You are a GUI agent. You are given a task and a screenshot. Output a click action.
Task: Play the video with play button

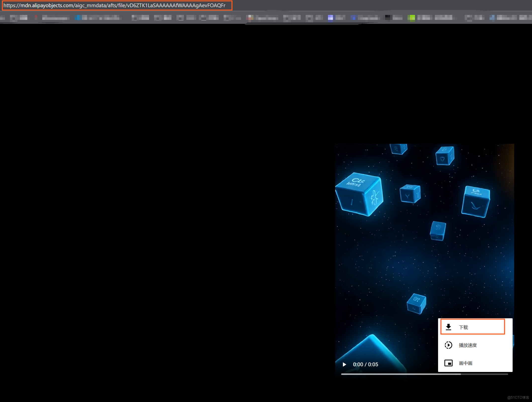point(344,364)
